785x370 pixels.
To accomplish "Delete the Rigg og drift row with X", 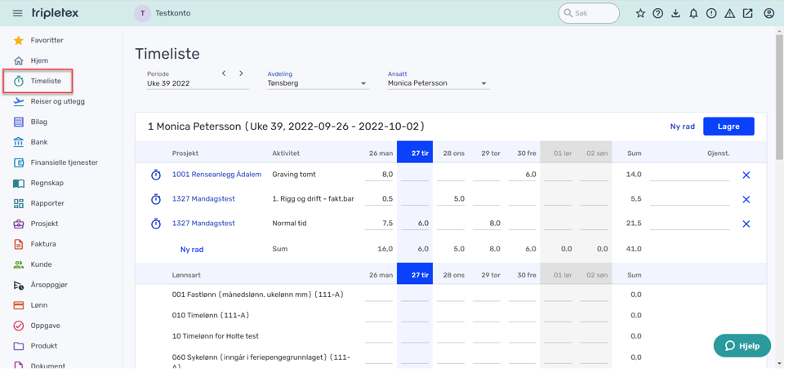I will click(746, 199).
